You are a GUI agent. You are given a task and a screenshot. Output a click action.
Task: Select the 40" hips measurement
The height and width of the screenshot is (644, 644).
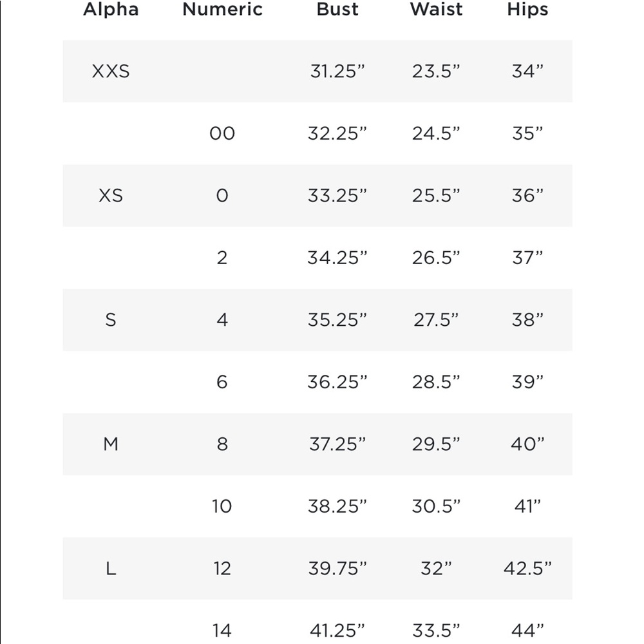pos(527,444)
